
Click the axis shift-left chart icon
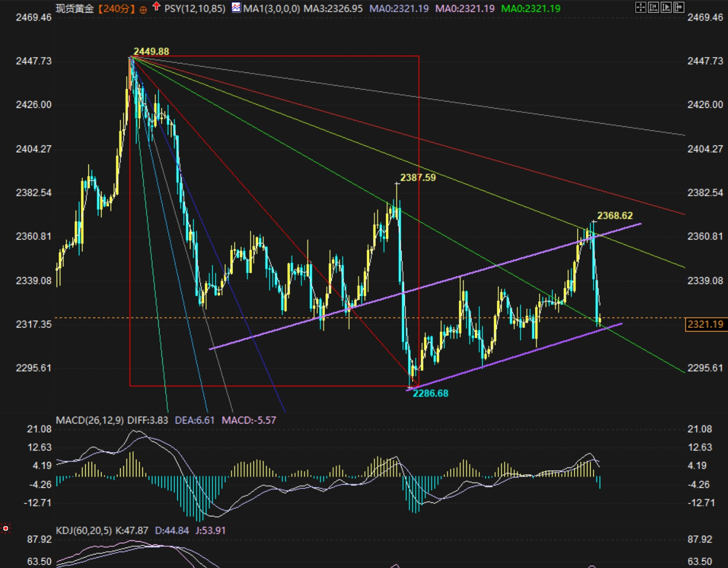(x=653, y=7)
